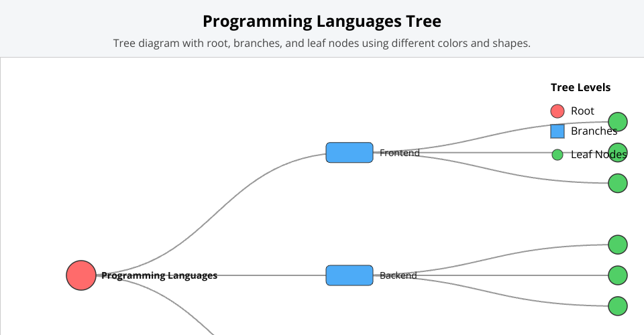The width and height of the screenshot is (644, 335).
Task: Select the middle green leaf of Backend
Action: 618,275
